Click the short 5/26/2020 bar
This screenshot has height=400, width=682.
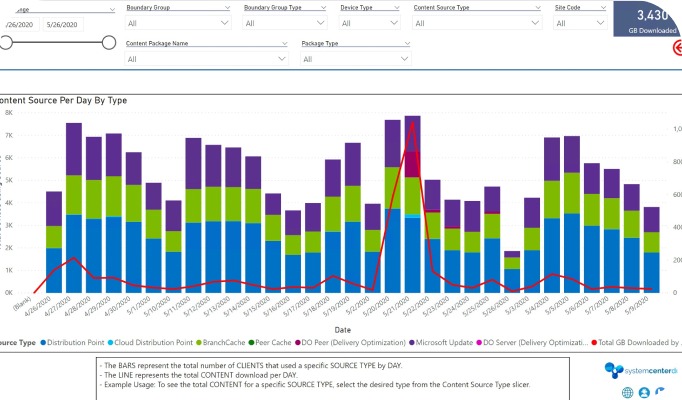pyautogui.click(x=512, y=272)
